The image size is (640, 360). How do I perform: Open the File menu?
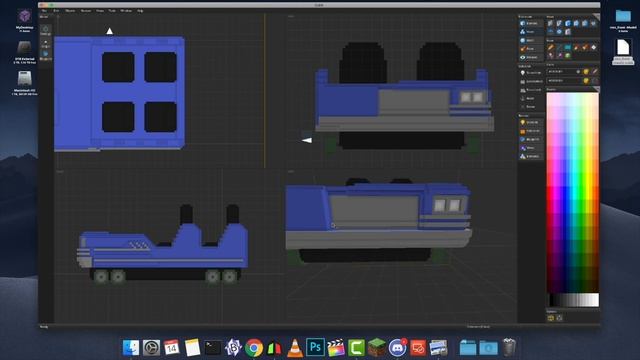coord(44,11)
